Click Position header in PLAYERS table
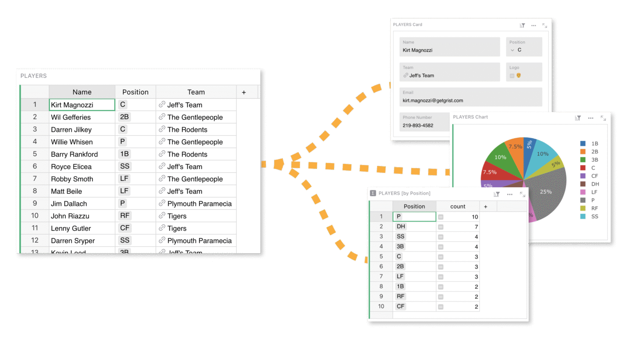The width and height of the screenshot is (644, 337). [x=135, y=92]
